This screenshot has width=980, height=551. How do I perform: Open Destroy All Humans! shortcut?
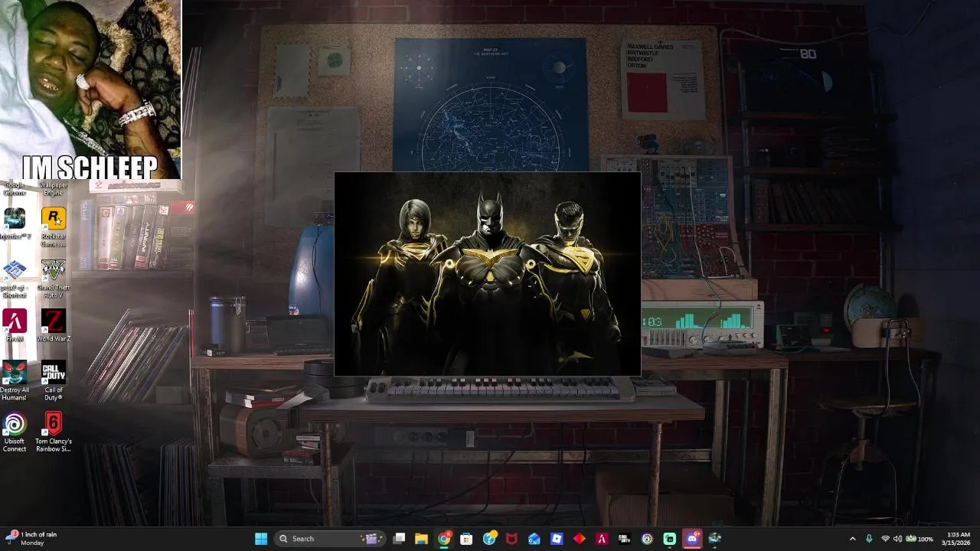15,381
